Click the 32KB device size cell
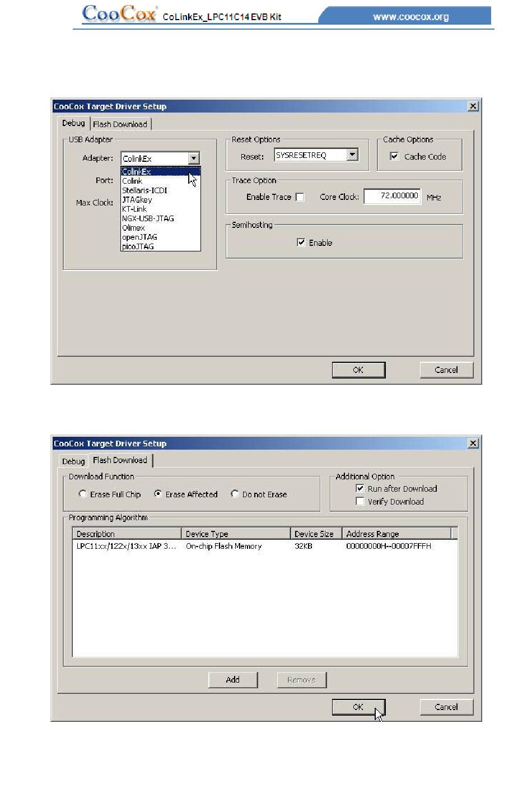 coord(304,546)
